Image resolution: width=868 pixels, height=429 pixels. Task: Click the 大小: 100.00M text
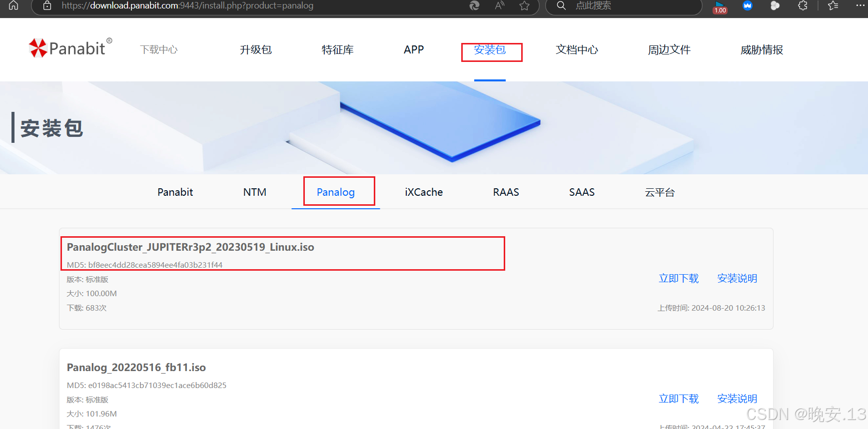point(91,294)
